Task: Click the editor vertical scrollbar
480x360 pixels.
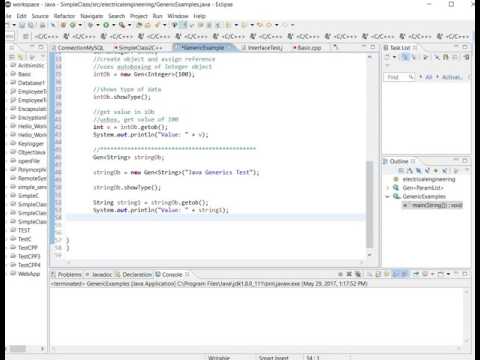Action: 370,204
